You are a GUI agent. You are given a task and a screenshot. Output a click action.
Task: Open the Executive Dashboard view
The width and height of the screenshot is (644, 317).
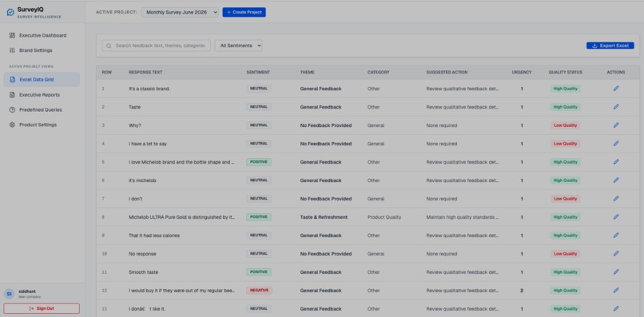tap(42, 35)
